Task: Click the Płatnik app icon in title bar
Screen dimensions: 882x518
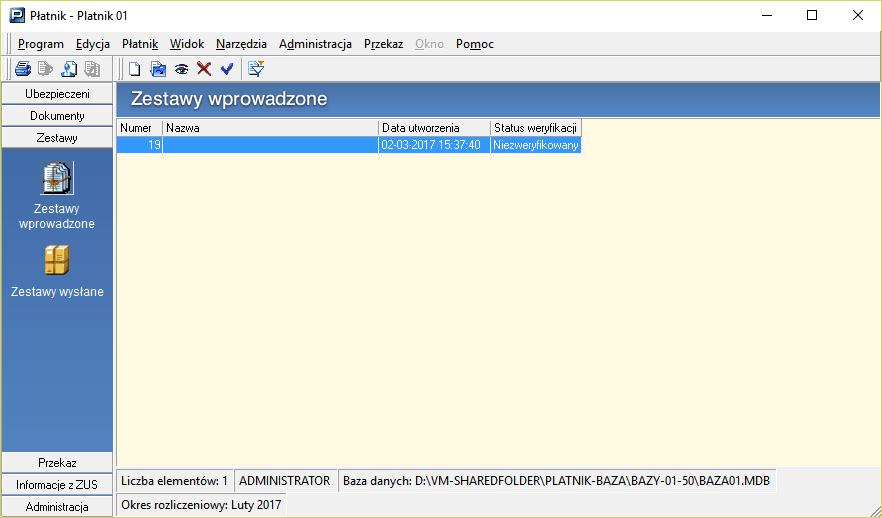Action: tap(17, 16)
